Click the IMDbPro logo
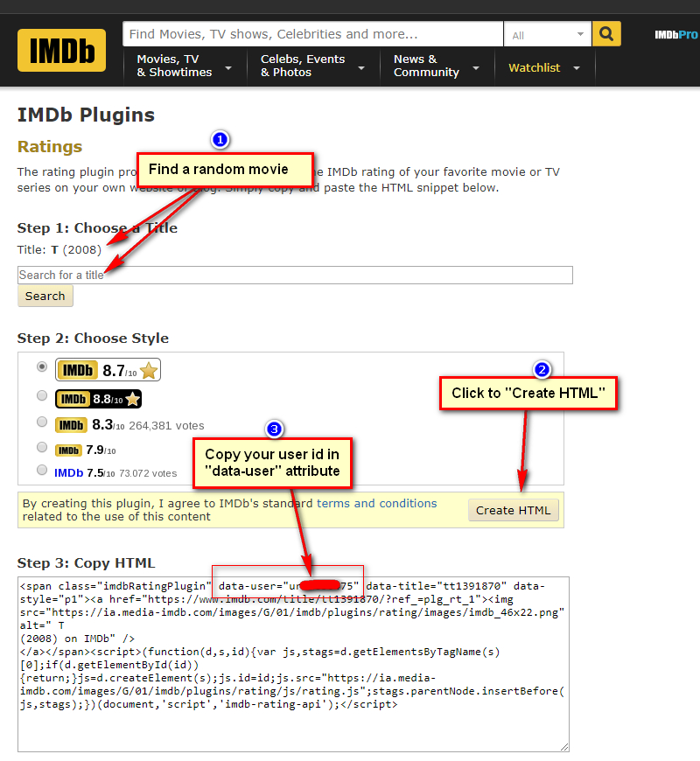This screenshot has height=761, width=700. pyautogui.click(x=676, y=35)
